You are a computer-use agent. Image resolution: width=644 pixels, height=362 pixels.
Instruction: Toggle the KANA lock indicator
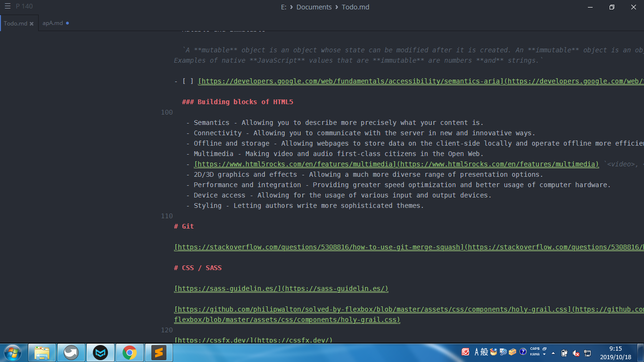tap(535, 354)
